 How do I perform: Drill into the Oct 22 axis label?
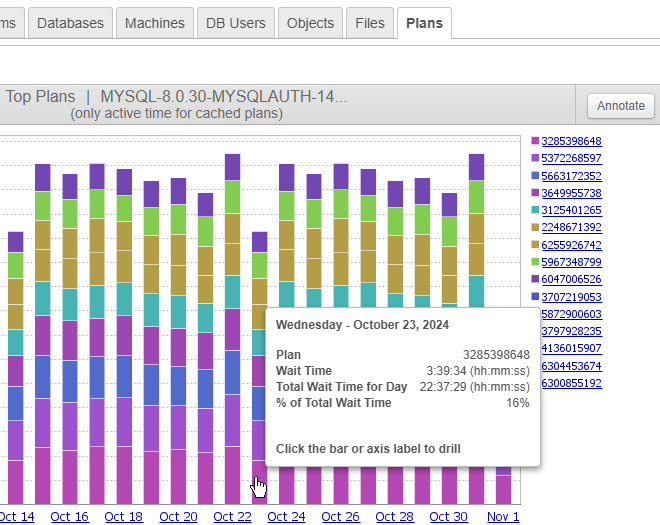pos(232,517)
